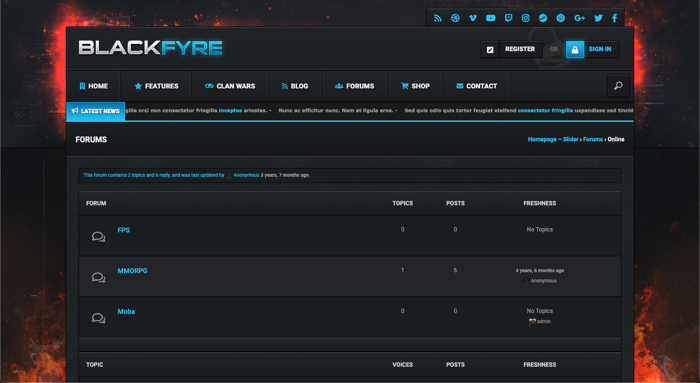700x383 pixels.
Task: Click 'No Topics' in the FPS row
Action: [x=540, y=229]
